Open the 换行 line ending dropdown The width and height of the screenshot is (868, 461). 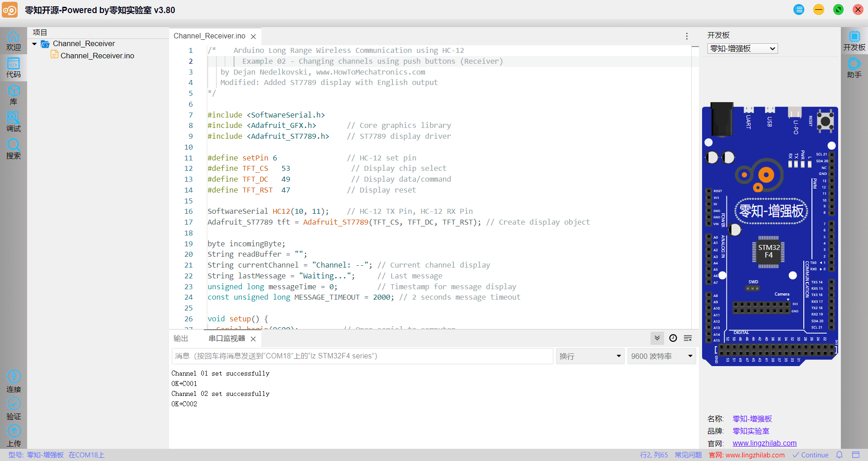click(590, 356)
